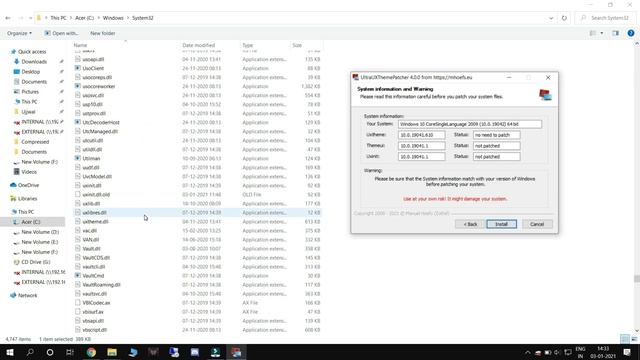The image size is (640, 360).
Task: Click Open with toolbar button
Action: 61,33
